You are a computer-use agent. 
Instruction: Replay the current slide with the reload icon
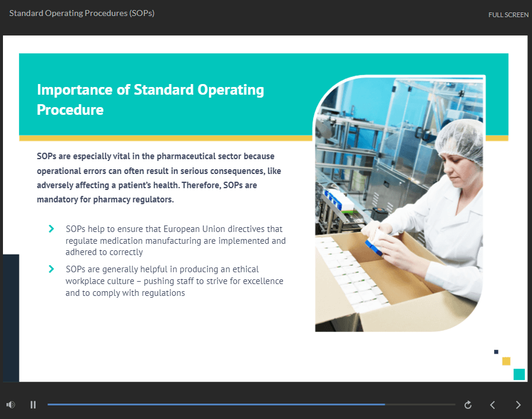(468, 405)
